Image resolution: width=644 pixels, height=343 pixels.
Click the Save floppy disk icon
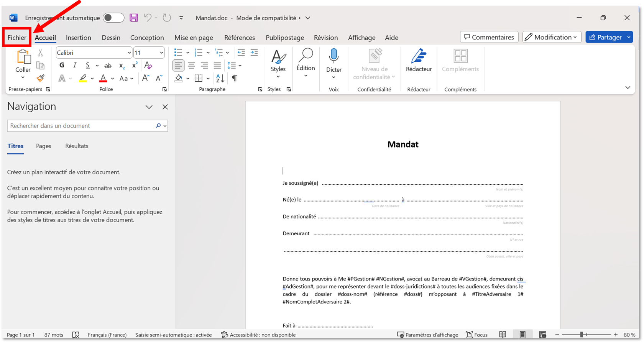(x=133, y=18)
